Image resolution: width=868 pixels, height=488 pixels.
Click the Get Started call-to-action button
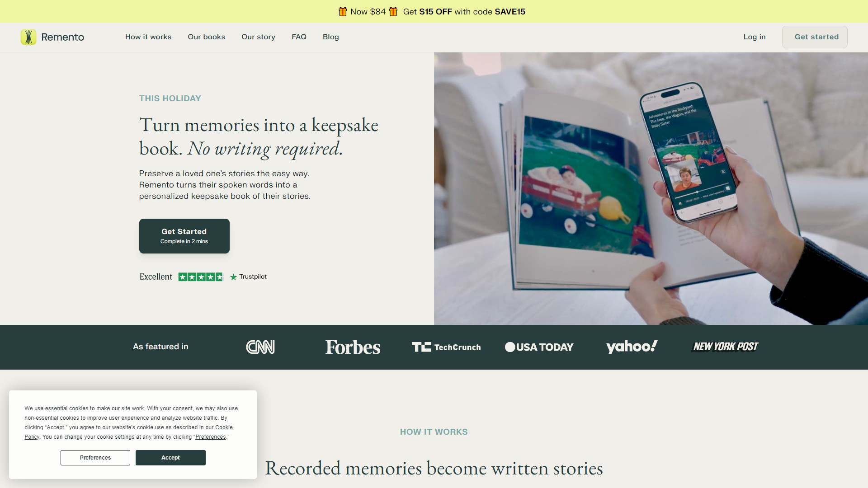coord(184,236)
